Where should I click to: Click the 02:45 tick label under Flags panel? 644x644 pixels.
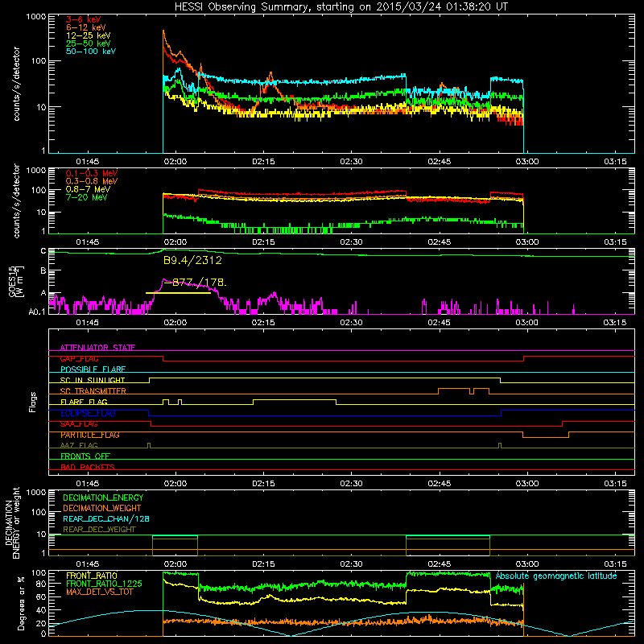click(439, 484)
